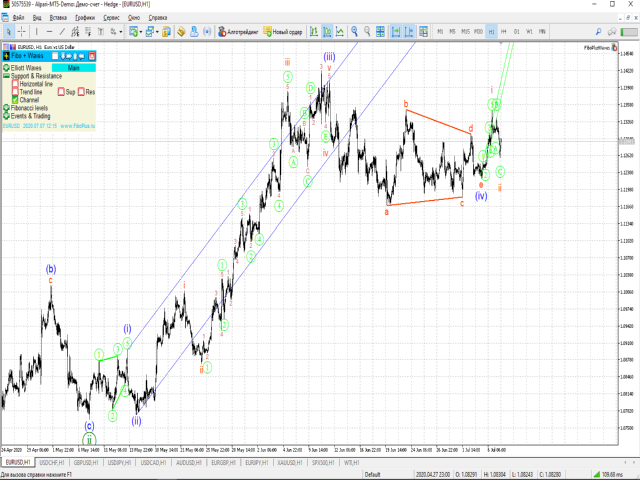Disable Channel checkbox
Screen dimensions: 640x480
click(15, 100)
